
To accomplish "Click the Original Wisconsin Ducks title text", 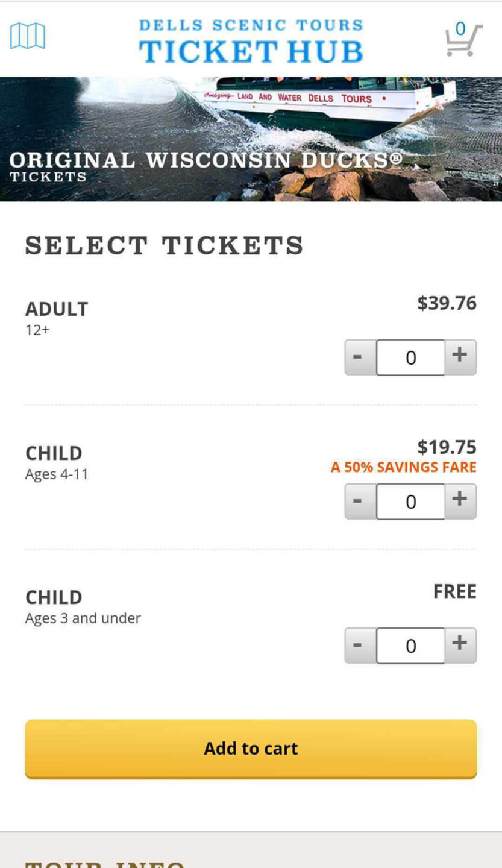I will coord(205,160).
